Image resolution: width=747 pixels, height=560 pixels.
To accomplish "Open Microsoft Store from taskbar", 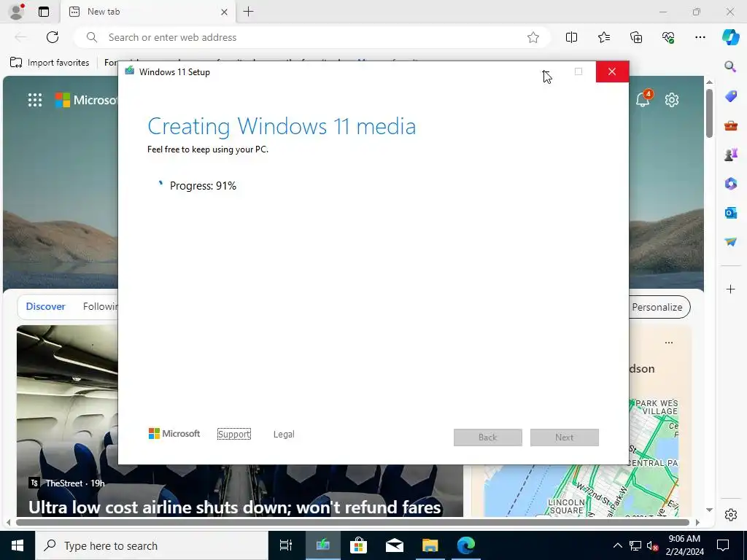I will tap(358, 545).
